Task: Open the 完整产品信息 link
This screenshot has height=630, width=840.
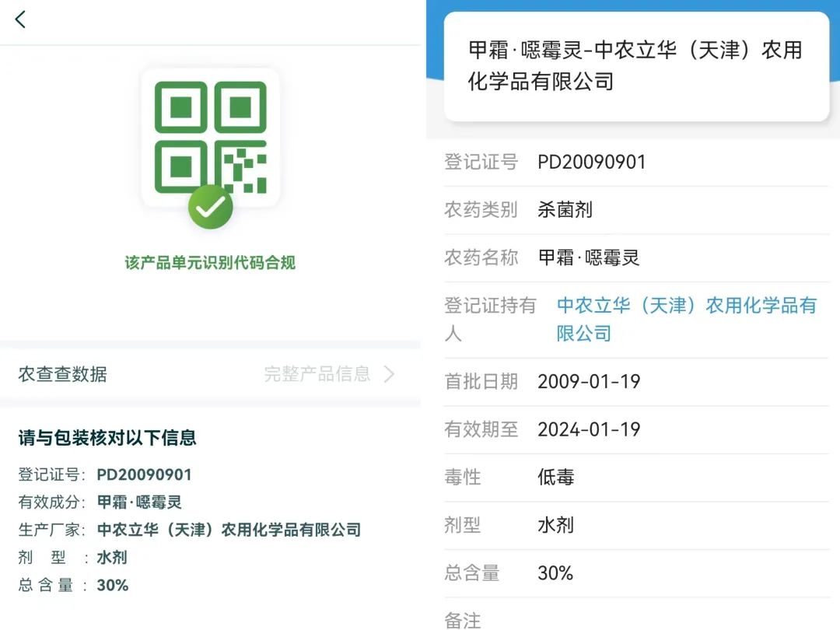Action: 317,374
